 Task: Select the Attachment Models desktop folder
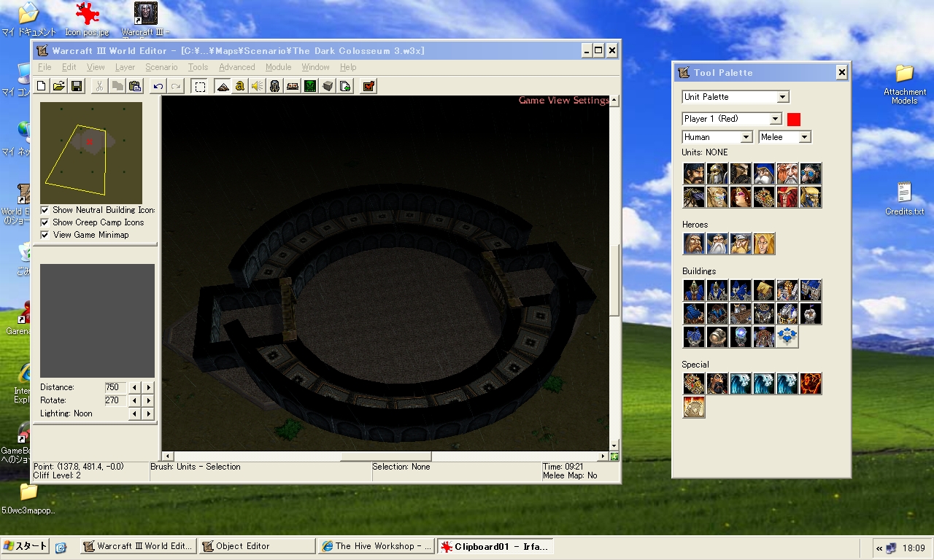pyautogui.click(x=905, y=85)
